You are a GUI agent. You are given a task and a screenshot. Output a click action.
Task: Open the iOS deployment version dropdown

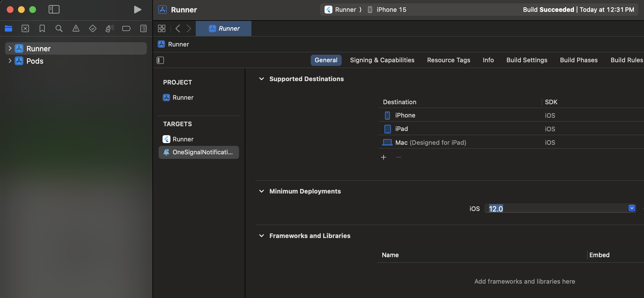[x=632, y=208]
